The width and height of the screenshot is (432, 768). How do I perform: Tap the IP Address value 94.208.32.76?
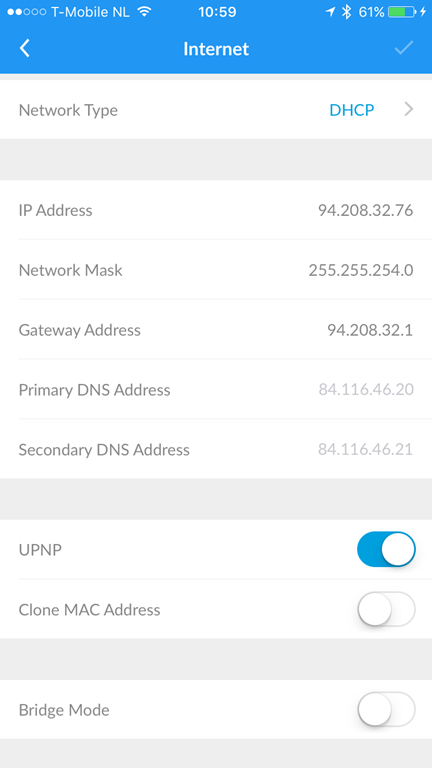(x=365, y=211)
